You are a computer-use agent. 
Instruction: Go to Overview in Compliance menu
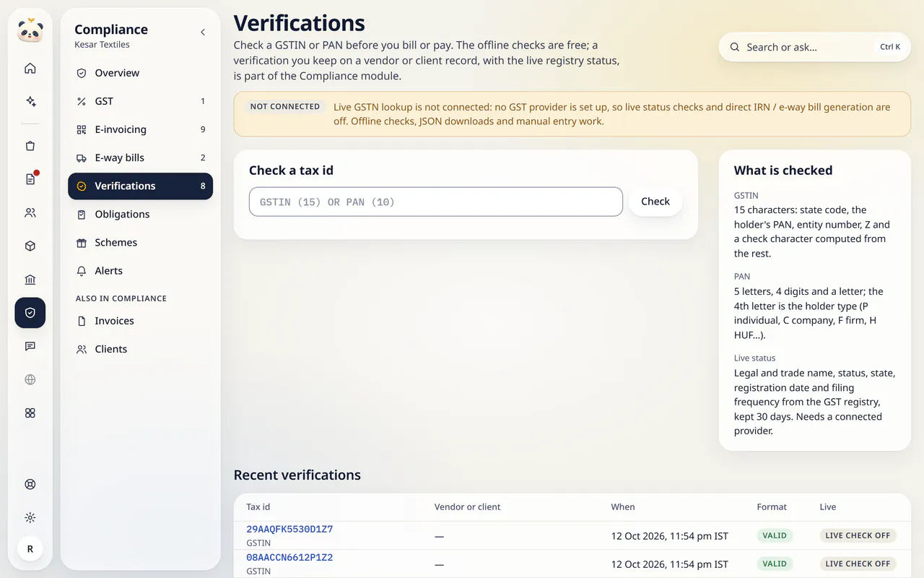pos(141,73)
